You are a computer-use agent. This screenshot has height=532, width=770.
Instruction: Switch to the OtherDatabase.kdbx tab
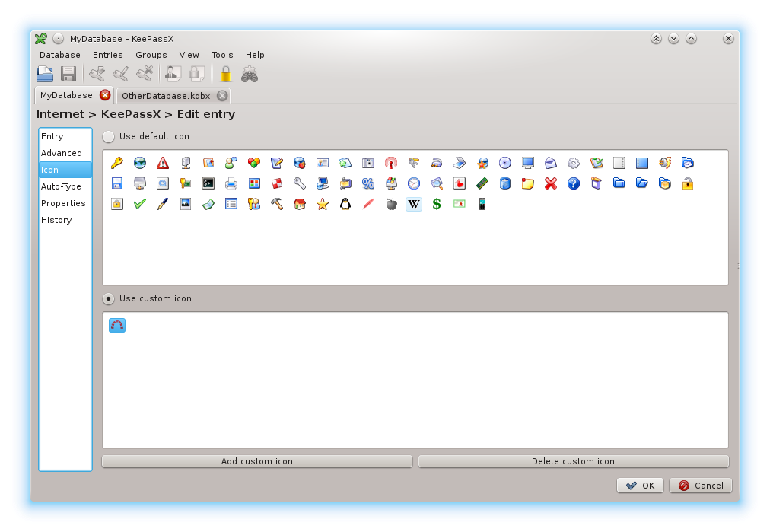pos(166,96)
